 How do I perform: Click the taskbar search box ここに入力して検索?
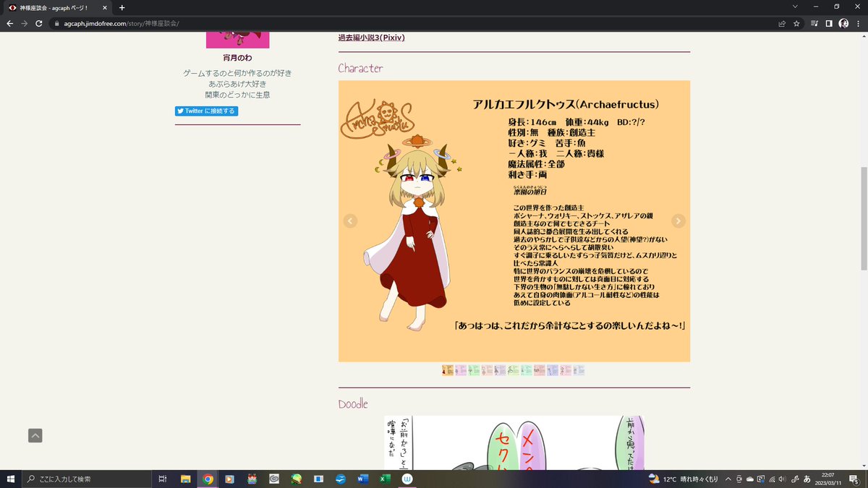[x=87, y=479]
